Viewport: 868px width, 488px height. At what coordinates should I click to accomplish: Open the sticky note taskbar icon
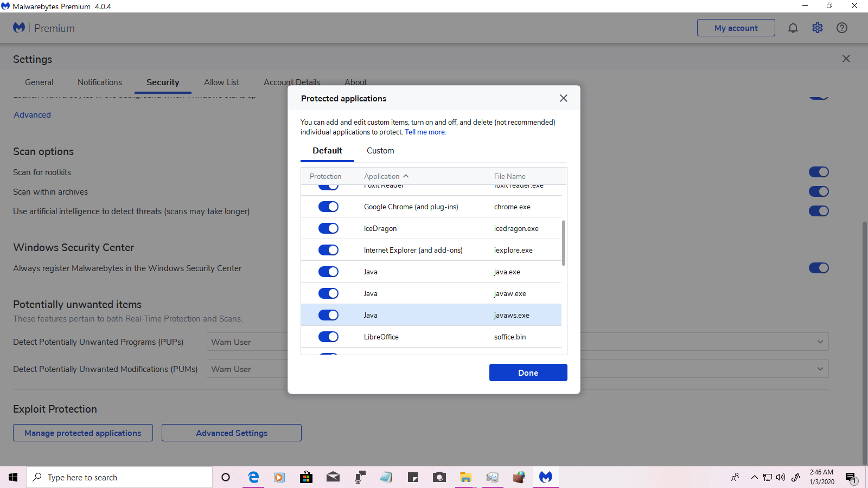(x=412, y=477)
